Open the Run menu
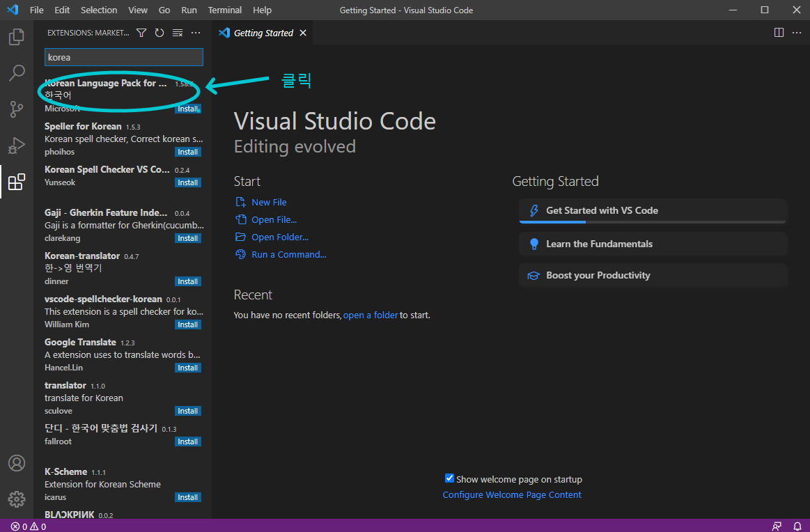This screenshot has height=532, width=810. (189, 10)
